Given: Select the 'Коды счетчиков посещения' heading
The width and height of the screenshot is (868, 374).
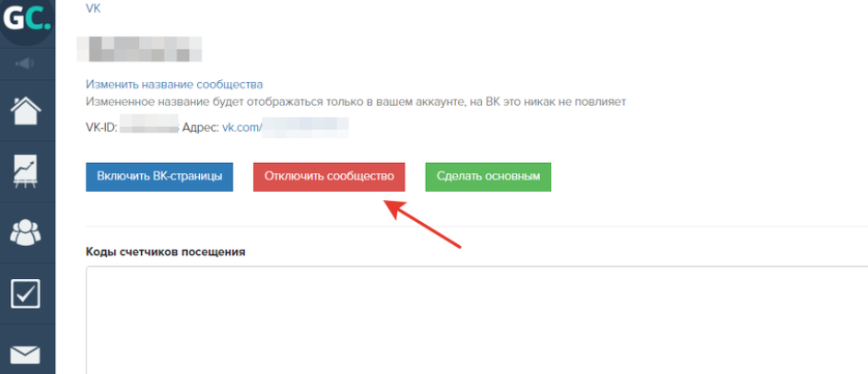Looking at the screenshot, I should [166, 252].
